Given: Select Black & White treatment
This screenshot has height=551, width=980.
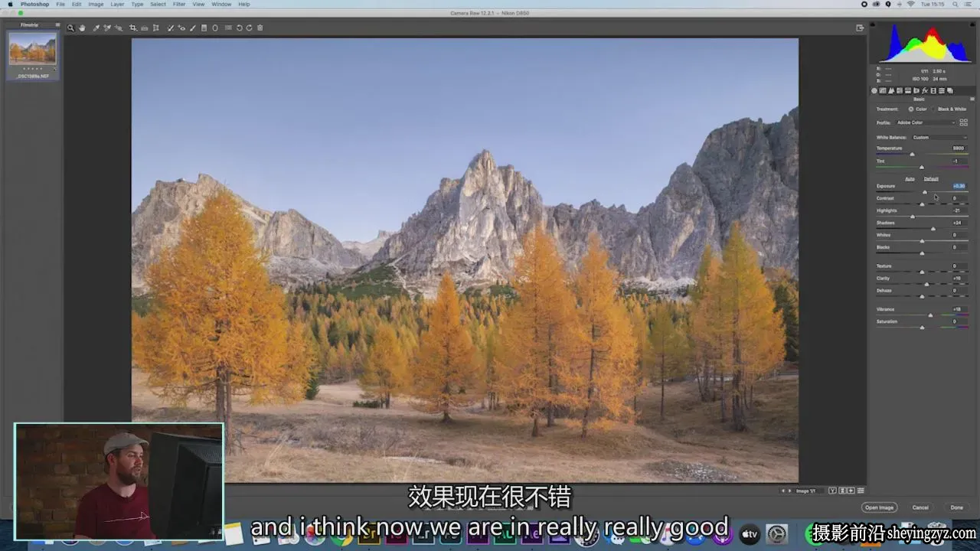Looking at the screenshot, I should pos(949,109).
